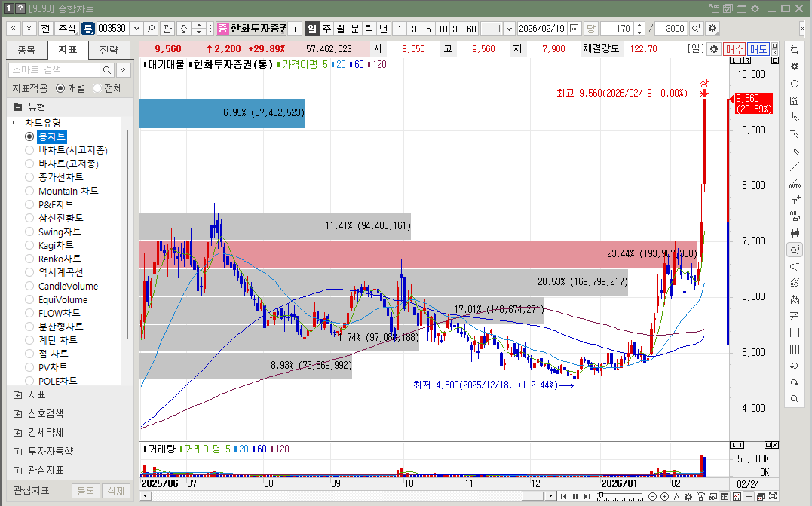Screen dimensions: 812x506
Task: Click the redo arrow in right toolbar
Action: (795, 382)
